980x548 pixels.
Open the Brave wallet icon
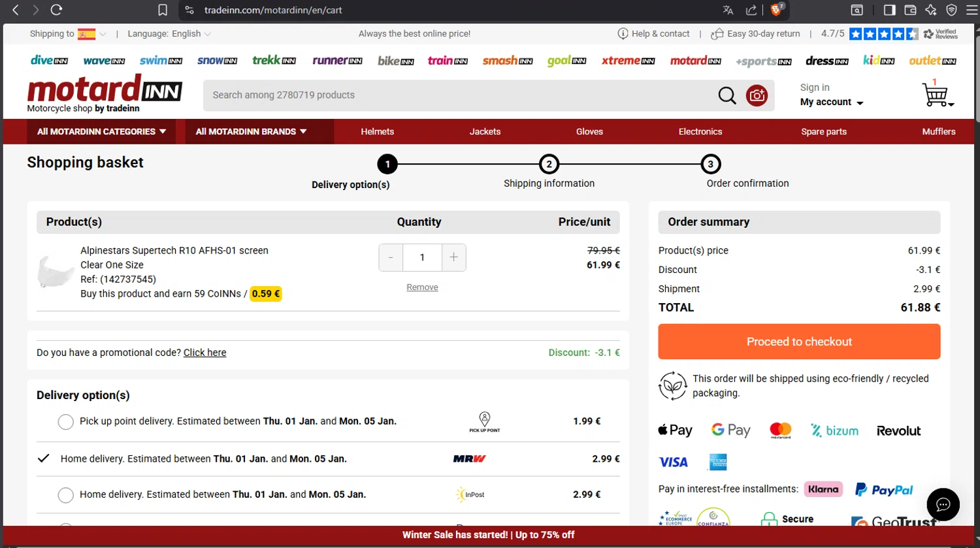[x=910, y=10]
